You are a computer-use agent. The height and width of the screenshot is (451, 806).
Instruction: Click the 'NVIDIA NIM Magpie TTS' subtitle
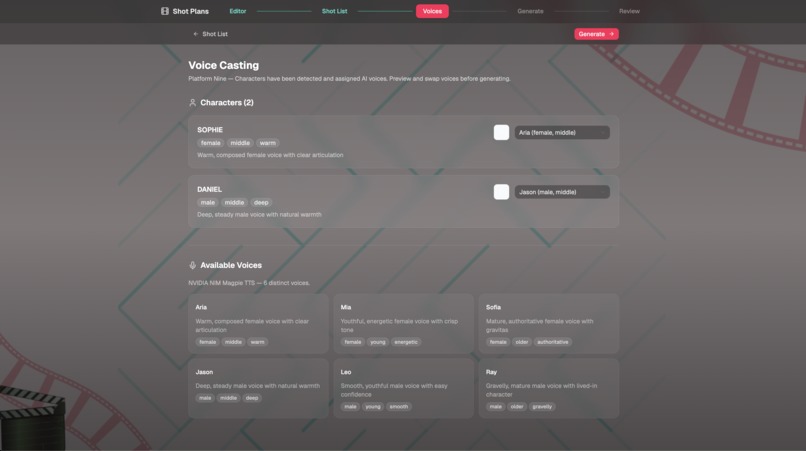pyautogui.click(x=249, y=283)
